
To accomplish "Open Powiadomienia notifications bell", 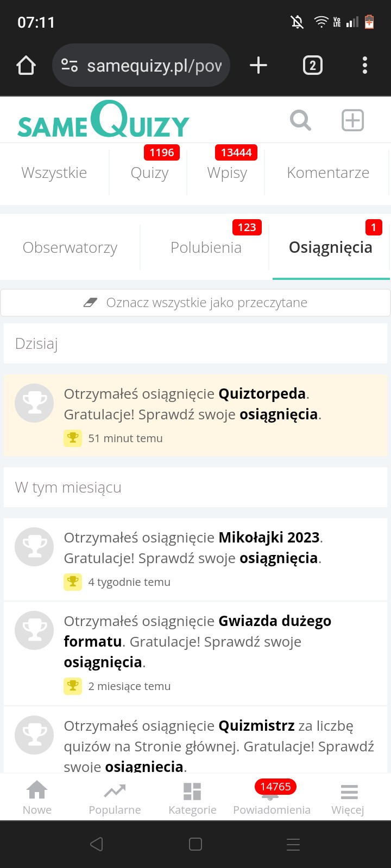I will tap(272, 799).
